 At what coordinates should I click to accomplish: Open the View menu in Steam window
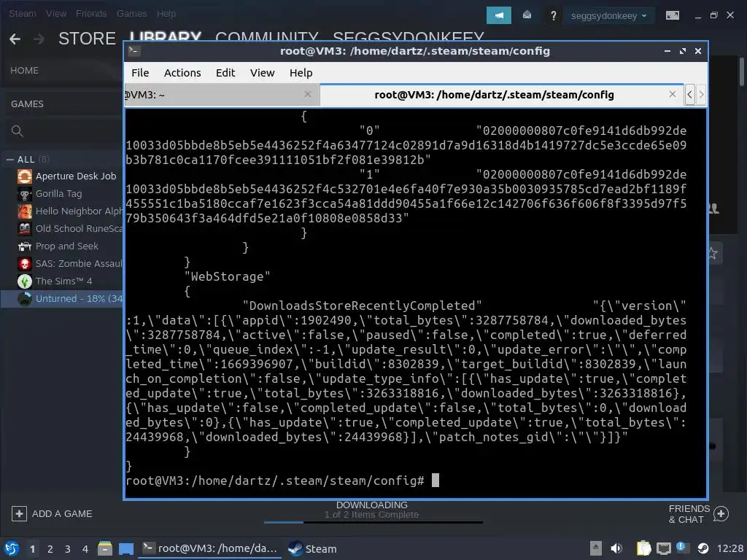pyautogui.click(x=56, y=13)
